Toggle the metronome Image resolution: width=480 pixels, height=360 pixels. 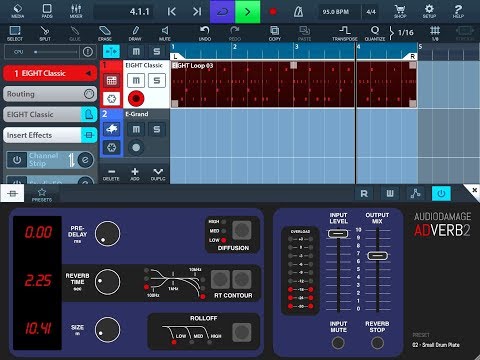(x=298, y=12)
